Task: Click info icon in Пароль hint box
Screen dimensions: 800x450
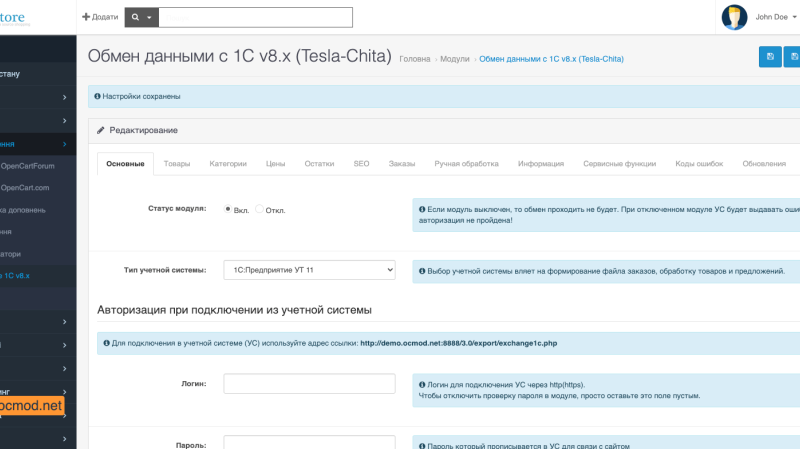Action: click(x=422, y=446)
